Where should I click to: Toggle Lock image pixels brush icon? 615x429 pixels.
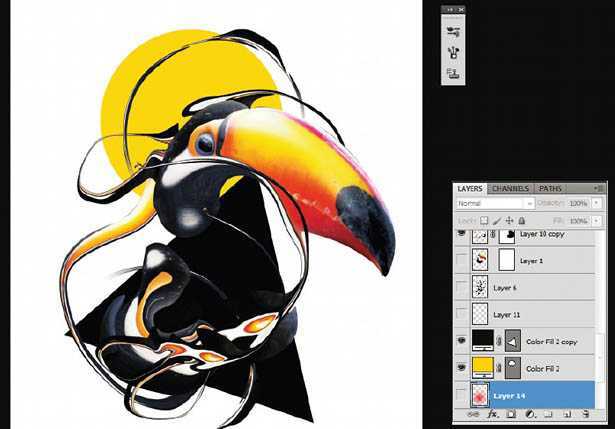click(497, 221)
